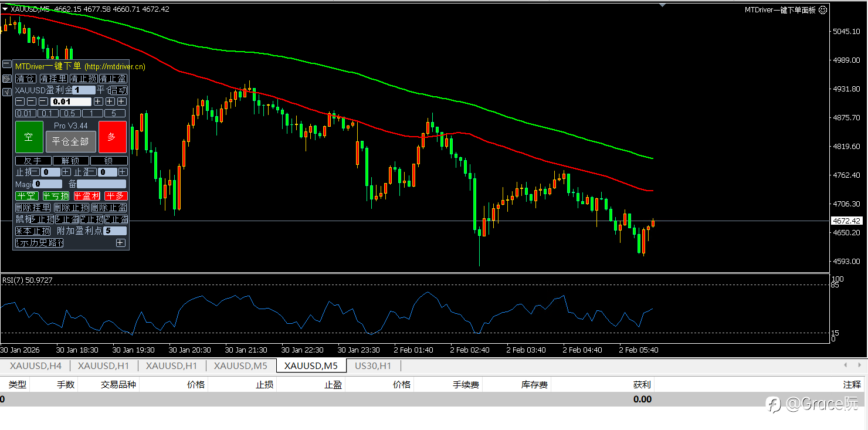Select the 1 lot preset button
The image size is (868, 430).
tap(93, 113)
